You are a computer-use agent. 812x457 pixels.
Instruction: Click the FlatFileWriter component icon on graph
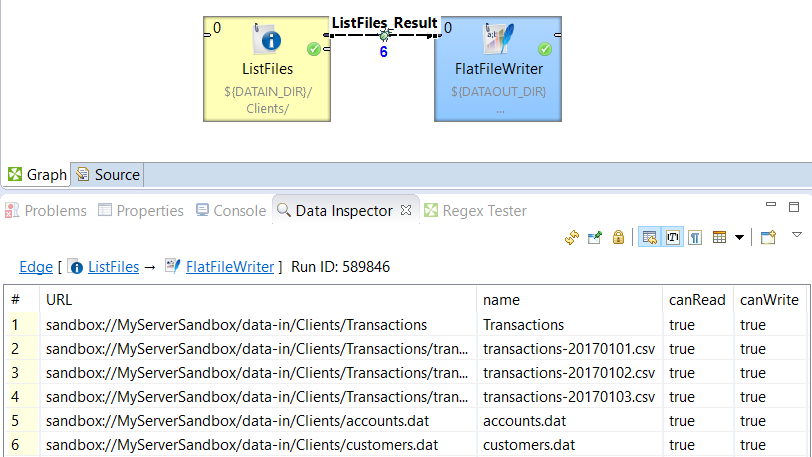click(497, 39)
